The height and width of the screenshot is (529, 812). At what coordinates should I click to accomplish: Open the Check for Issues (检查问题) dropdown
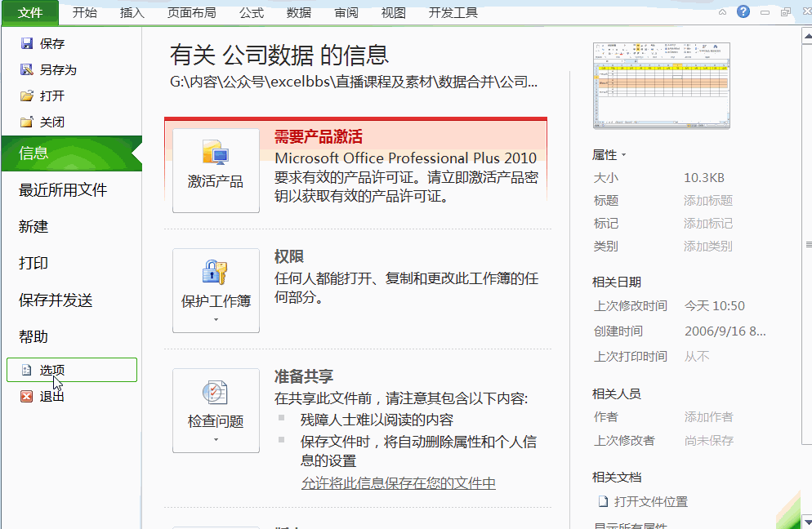216,411
